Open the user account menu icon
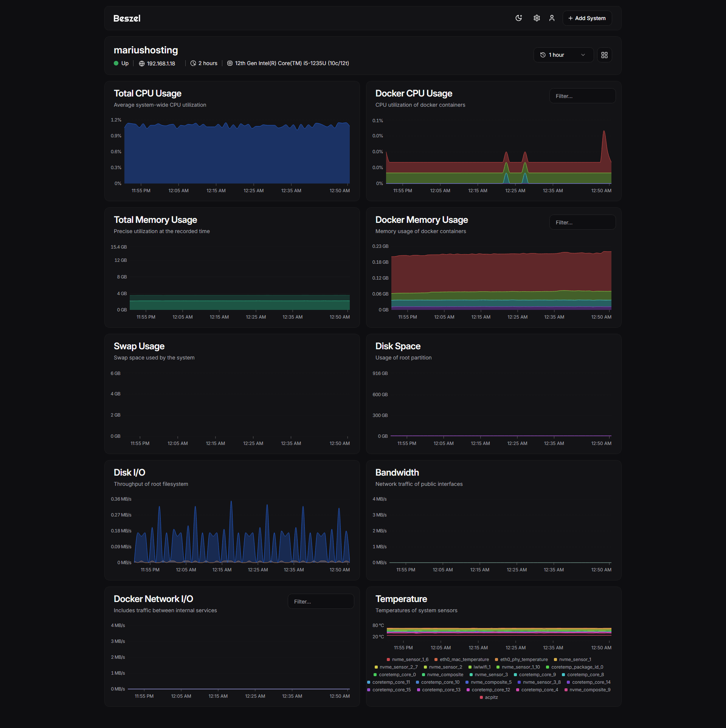This screenshot has height=728, width=726. [552, 18]
